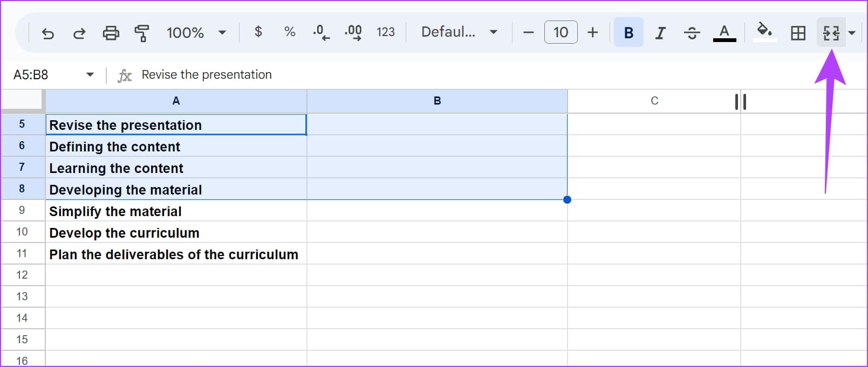Open merge type dropdown arrow

[852, 33]
